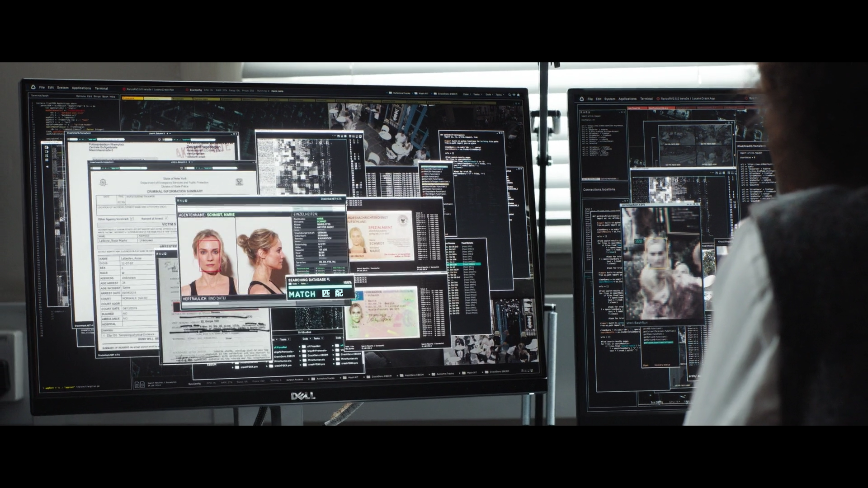The width and height of the screenshot is (868, 488).
Task: Expand Tools dropdown in DrtSysBed middle column header
Action: tap(318, 338)
